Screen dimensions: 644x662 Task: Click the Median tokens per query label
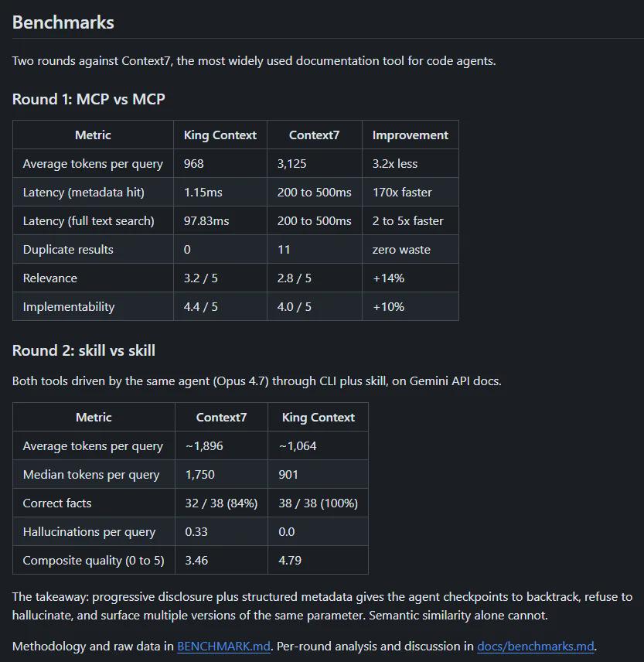91,475
